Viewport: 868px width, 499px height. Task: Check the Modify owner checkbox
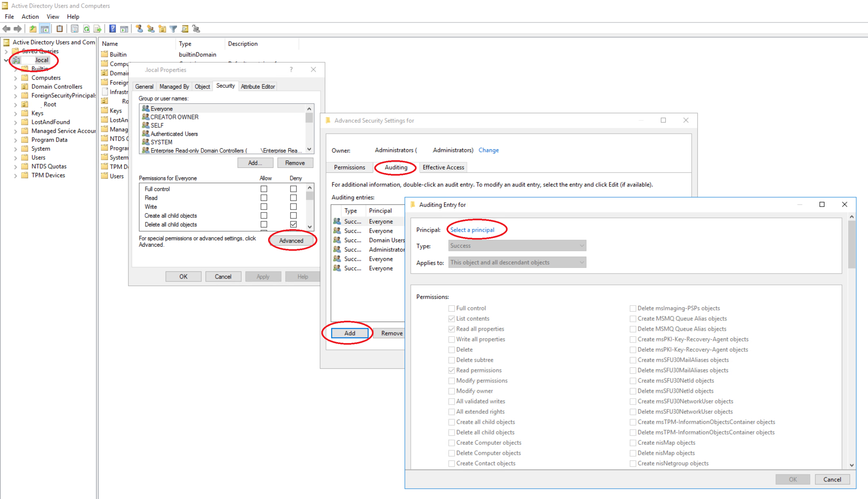click(452, 391)
